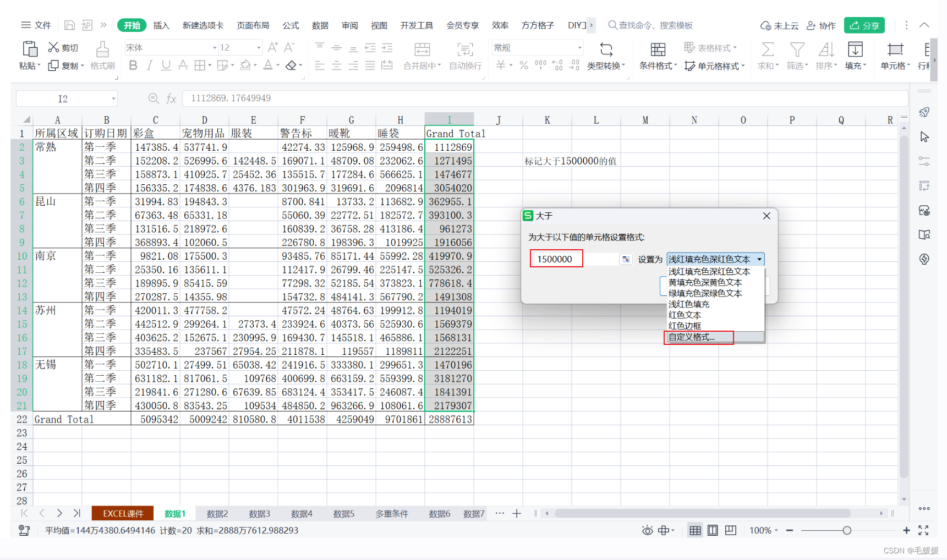The image size is (947, 560).
Task: Click the Paste clipboard icon
Action: click(30, 49)
